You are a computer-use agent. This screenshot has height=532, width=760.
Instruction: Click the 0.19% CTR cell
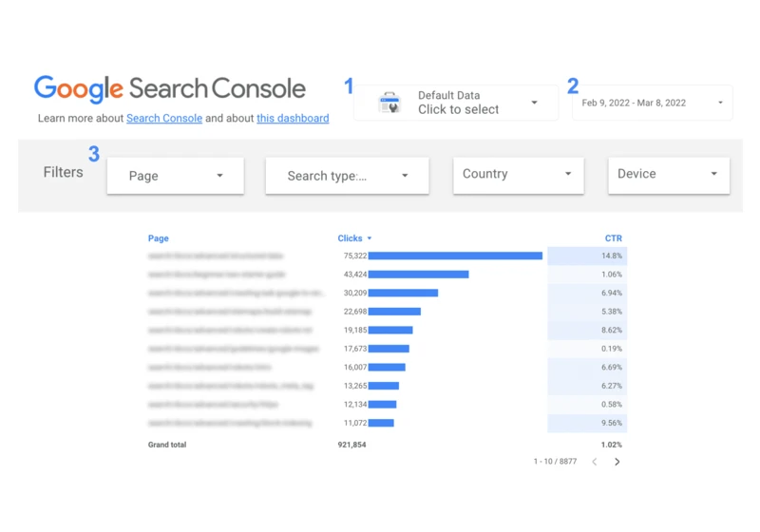click(x=587, y=349)
